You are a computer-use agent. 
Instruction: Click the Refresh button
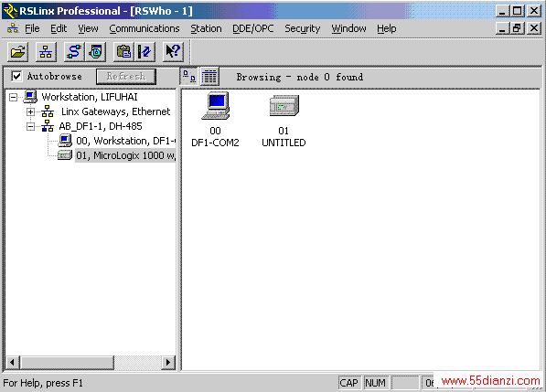point(126,76)
